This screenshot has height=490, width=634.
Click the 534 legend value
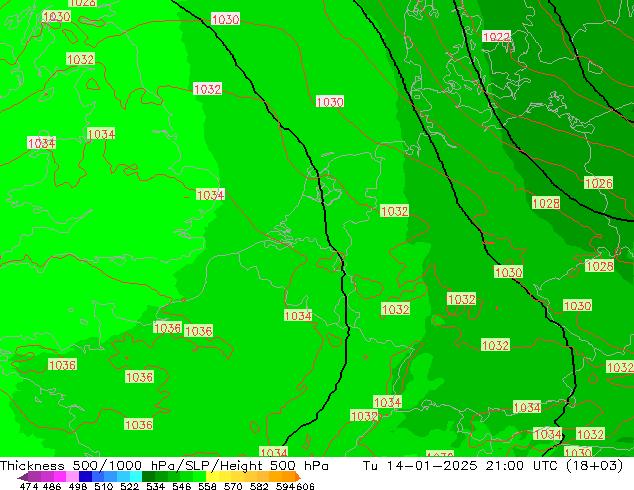155,486
